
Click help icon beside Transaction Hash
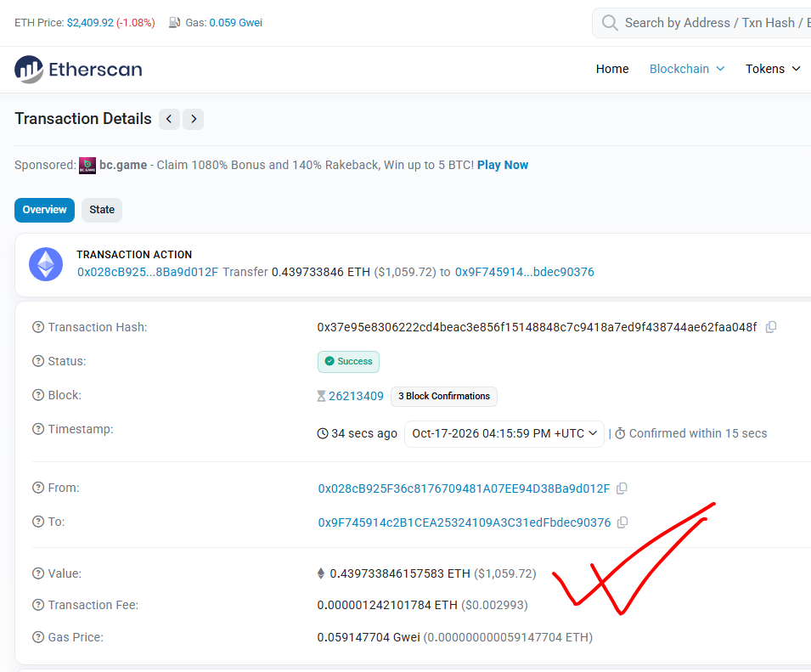[x=38, y=327]
